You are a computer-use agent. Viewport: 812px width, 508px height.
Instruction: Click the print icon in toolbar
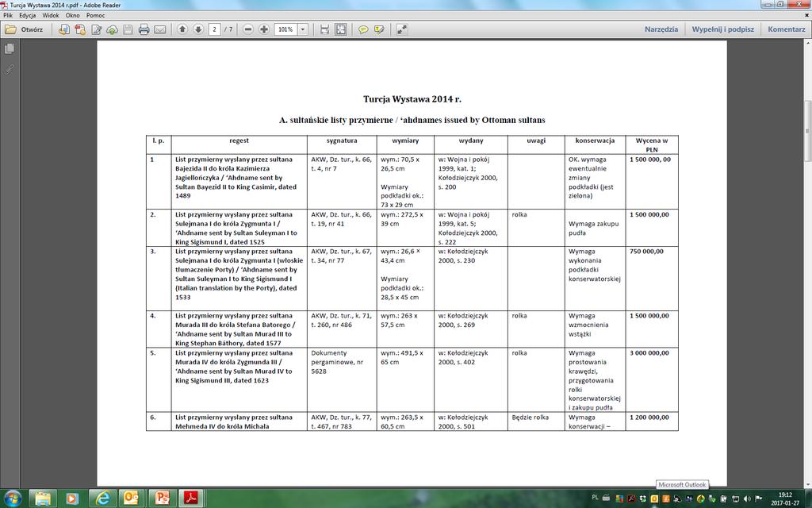pos(144,29)
